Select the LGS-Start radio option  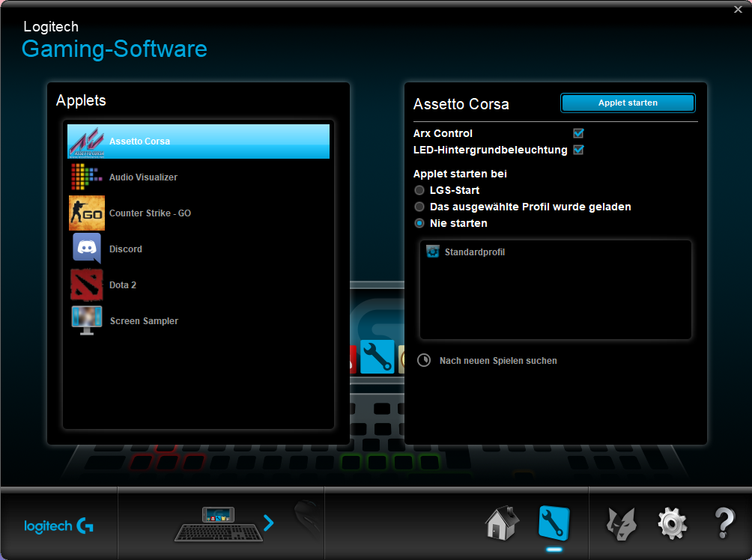pyautogui.click(x=419, y=190)
